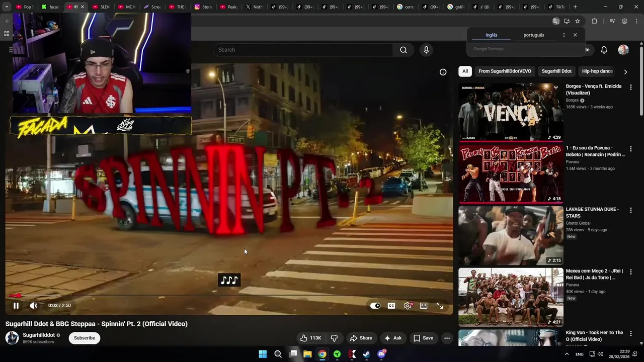Subscribe to Sugarhillddot
Screen dimensions: 644x362
pyautogui.click(x=85, y=338)
